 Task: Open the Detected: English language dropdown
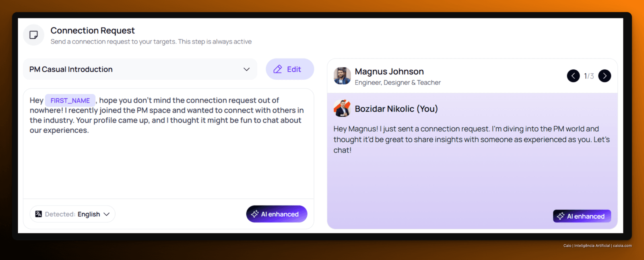tap(72, 214)
